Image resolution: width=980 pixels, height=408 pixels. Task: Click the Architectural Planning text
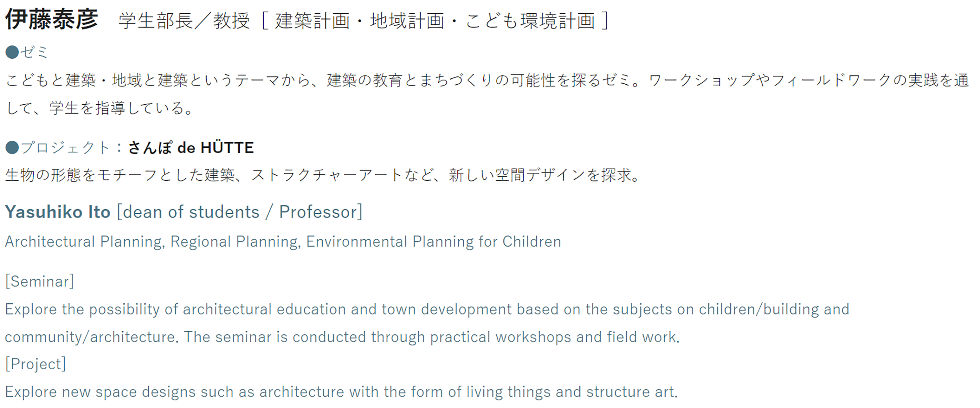coord(83,242)
